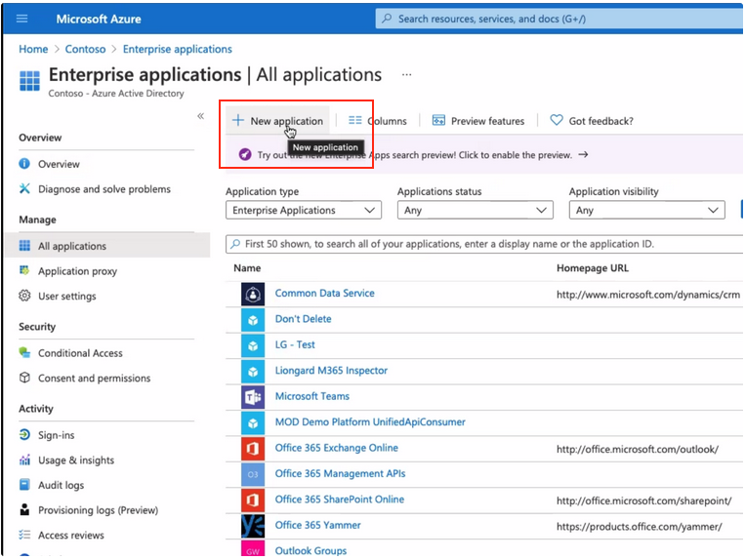This screenshot has width=745, height=560.
Task: Open the Applications status dropdown
Action: pos(476,210)
